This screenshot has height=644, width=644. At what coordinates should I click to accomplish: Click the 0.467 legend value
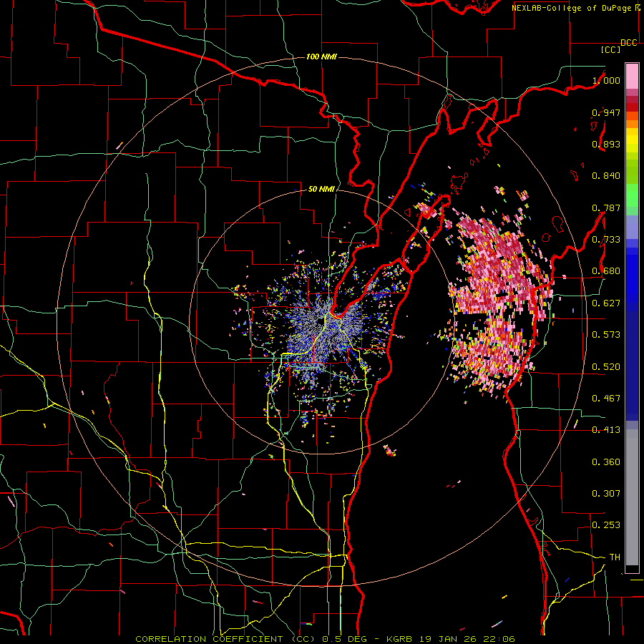(x=606, y=399)
